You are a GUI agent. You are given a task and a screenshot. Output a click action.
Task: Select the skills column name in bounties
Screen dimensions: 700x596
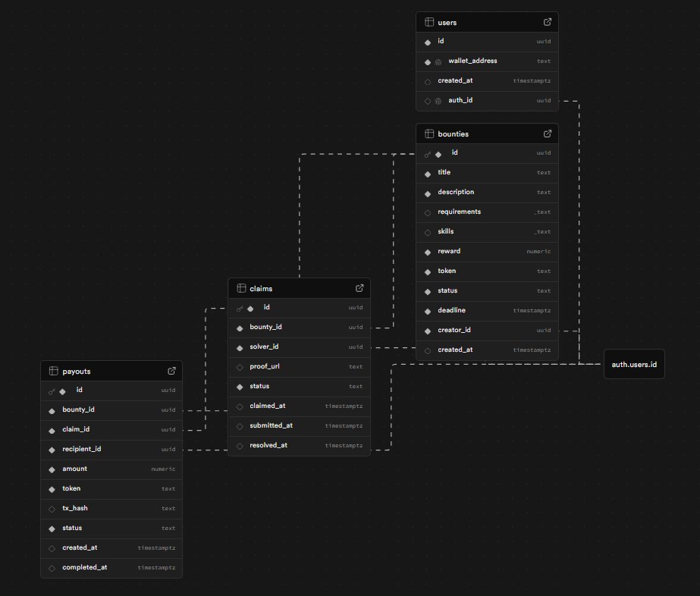445,231
